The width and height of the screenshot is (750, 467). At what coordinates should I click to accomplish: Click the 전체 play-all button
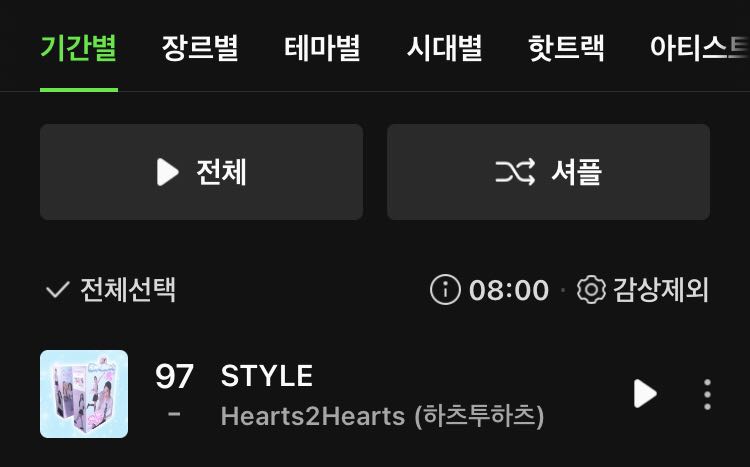201,172
